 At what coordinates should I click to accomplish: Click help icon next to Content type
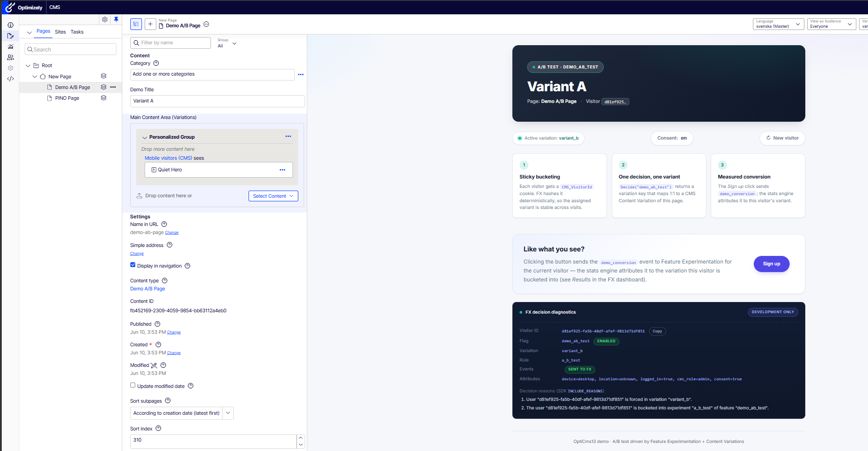[165, 281]
